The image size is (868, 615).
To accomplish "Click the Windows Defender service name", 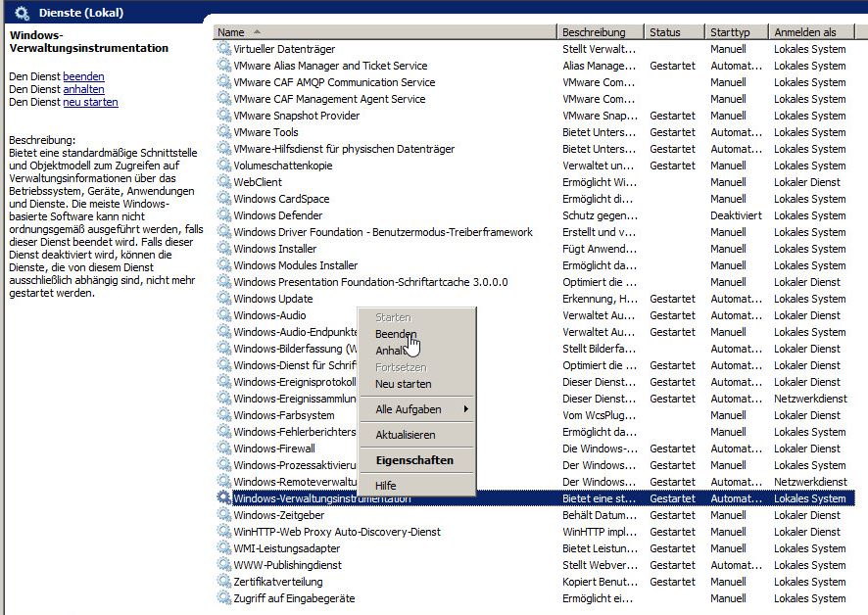I will 278,214.
